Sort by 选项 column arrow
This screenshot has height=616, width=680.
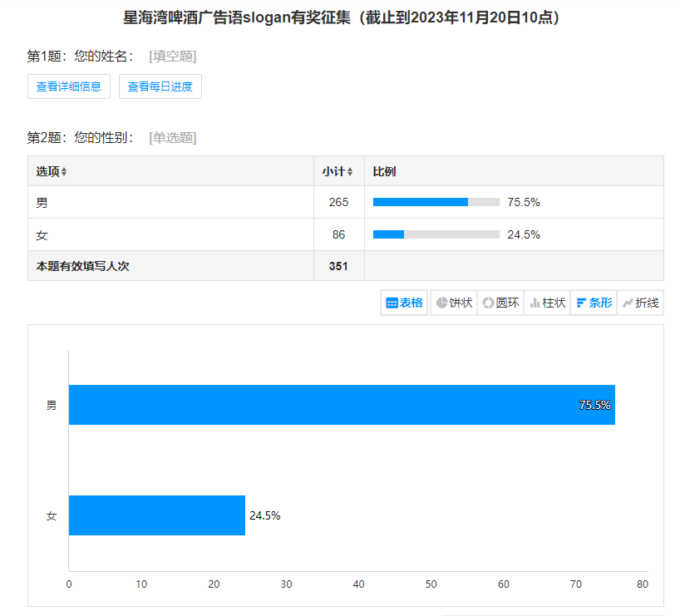[64, 172]
